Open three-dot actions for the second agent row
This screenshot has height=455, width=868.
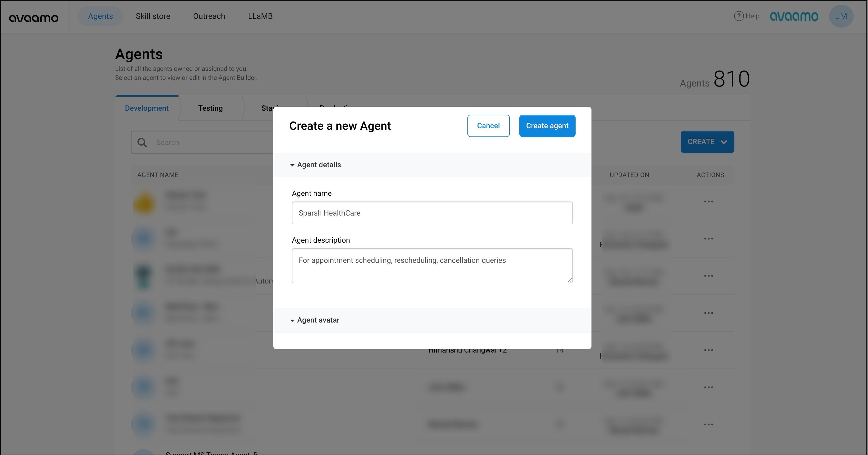coord(708,238)
